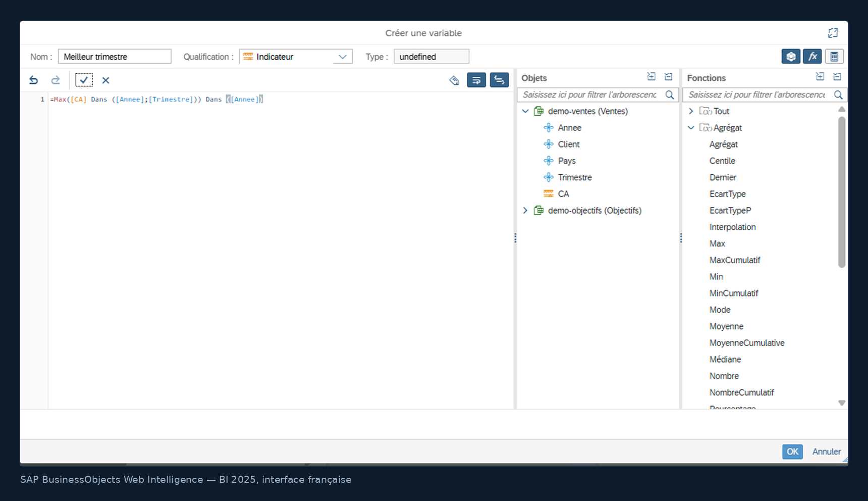The width and height of the screenshot is (868, 501).
Task: Expand the Tout functions folder
Action: [x=691, y=111]
